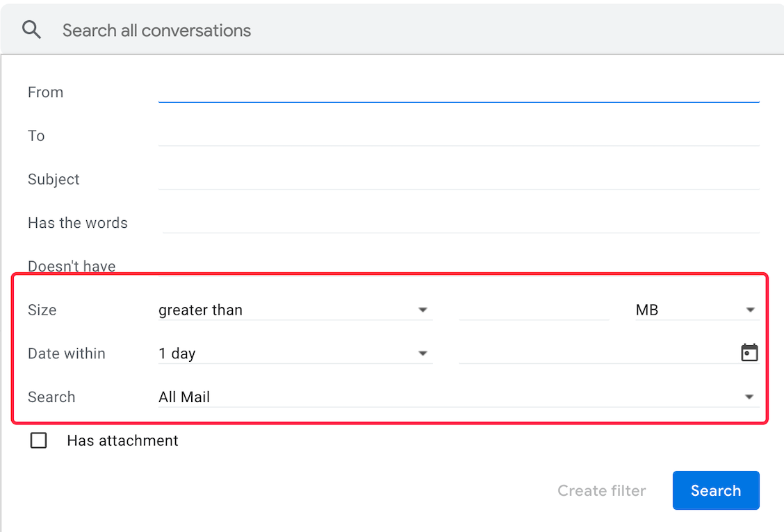Tick the Has attachment checkbox
The width and height of the screenshot is (784, 532).
tap(38, 440)
